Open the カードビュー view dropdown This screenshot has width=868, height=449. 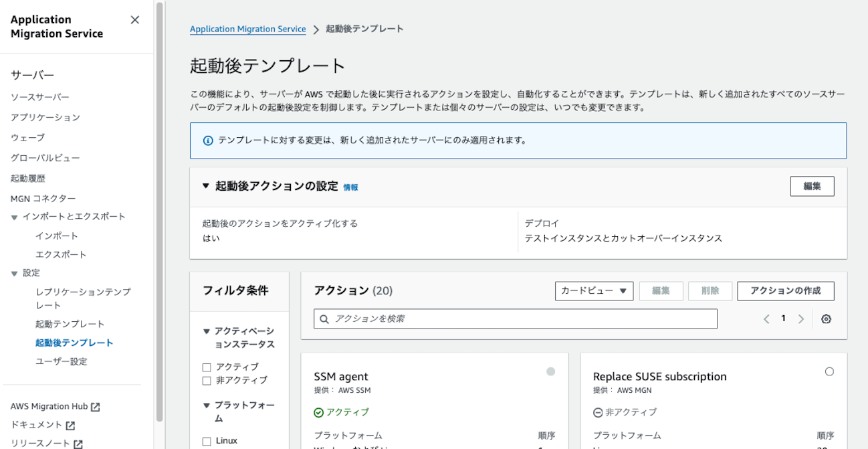[594, 291]
